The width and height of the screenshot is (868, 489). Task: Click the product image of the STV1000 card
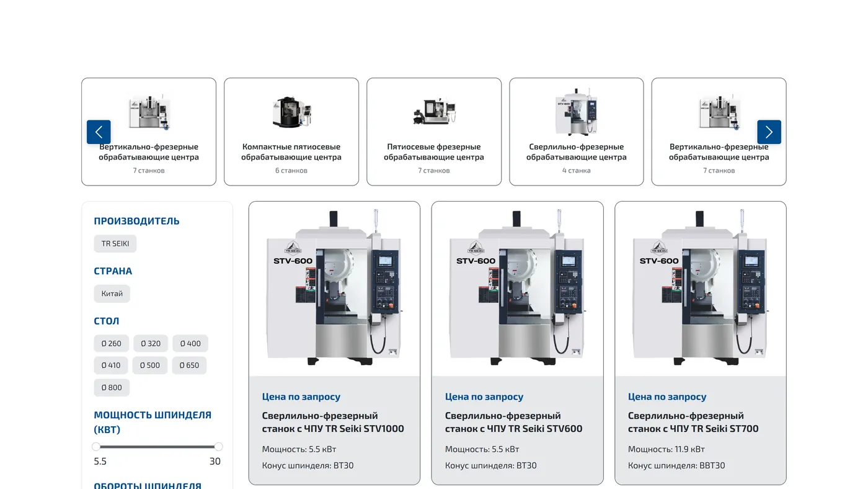click(334, 289)
